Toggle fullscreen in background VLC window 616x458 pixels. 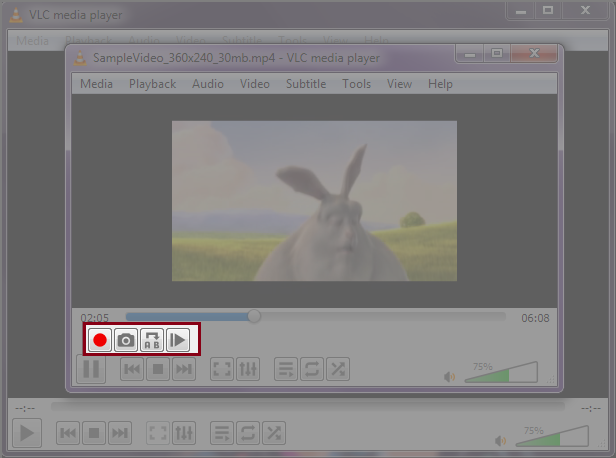(158, 433)
